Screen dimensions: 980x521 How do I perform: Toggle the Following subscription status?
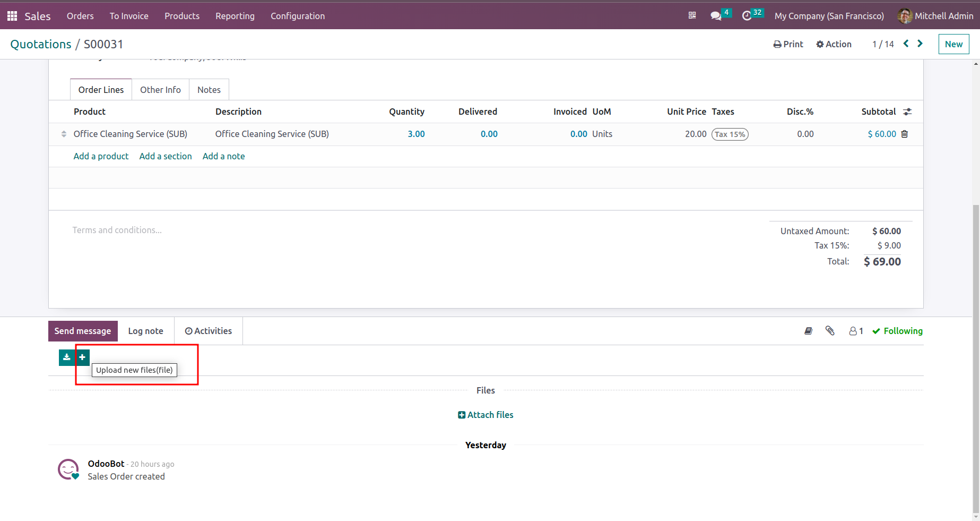click(x=897, y=331)
